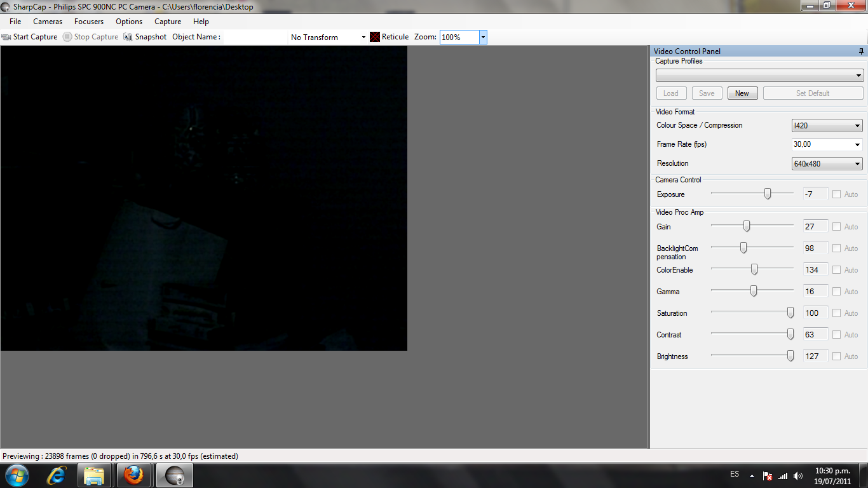Enable Auto for Exposure
Screen dimensions: 868x488
click(x=837, y=194)
